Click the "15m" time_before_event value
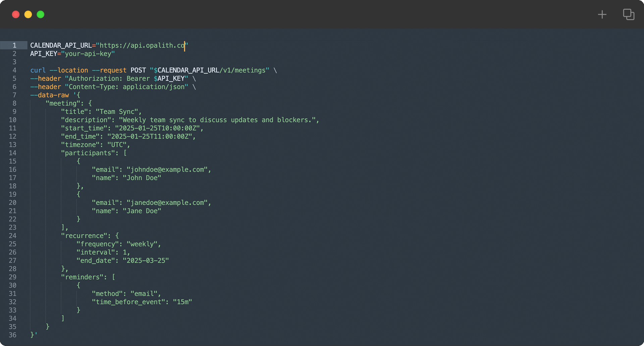 pyautogui.click(x=182, y=302)
